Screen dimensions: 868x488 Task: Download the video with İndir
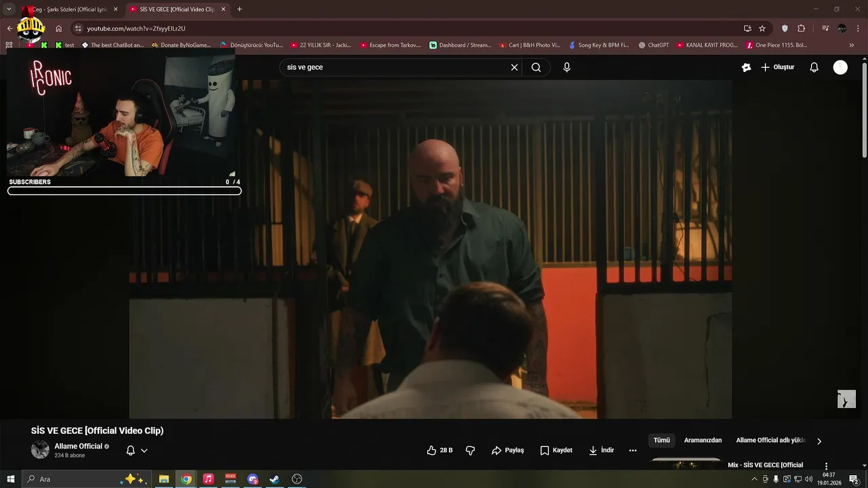click(601, 450)
